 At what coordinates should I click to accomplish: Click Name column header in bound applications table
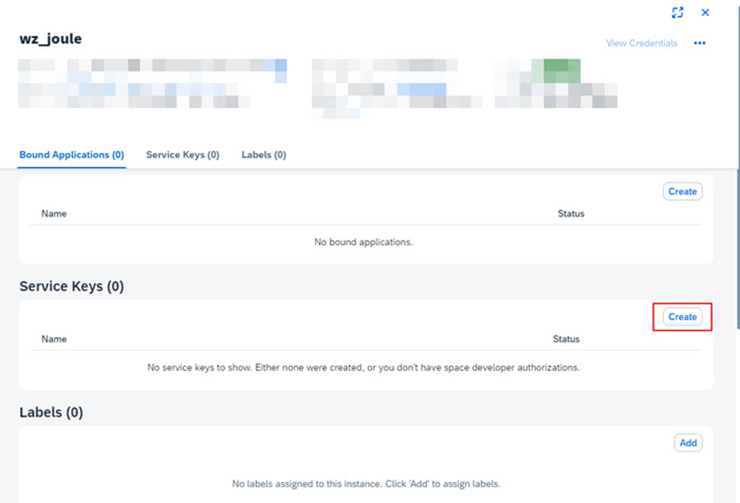pos(54,214)
